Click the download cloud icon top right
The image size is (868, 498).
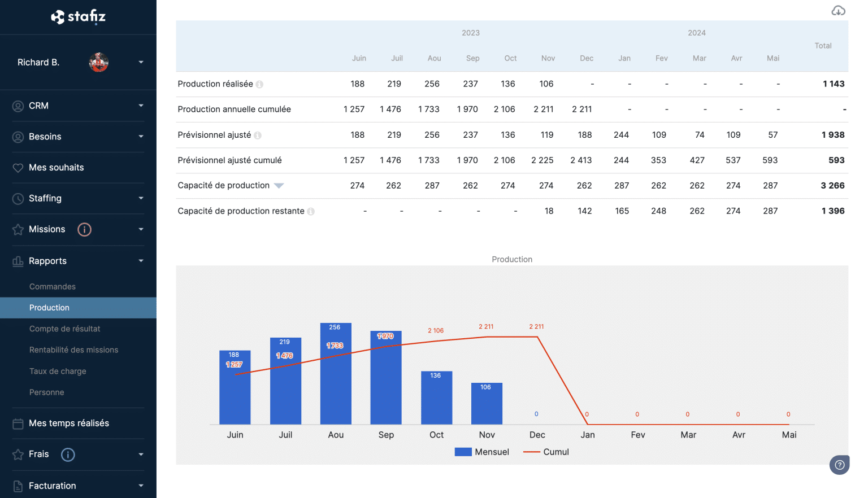pos(839,10)
